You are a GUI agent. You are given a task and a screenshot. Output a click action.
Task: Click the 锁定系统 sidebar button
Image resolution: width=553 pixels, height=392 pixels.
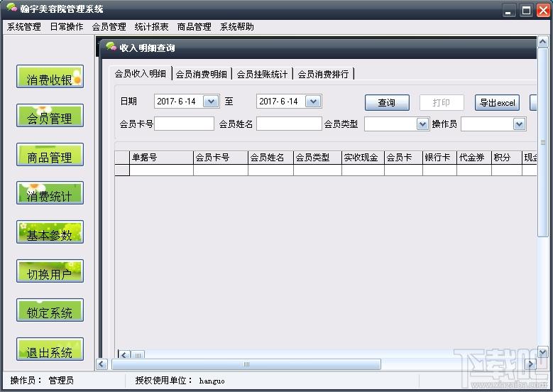click(50, 310)
